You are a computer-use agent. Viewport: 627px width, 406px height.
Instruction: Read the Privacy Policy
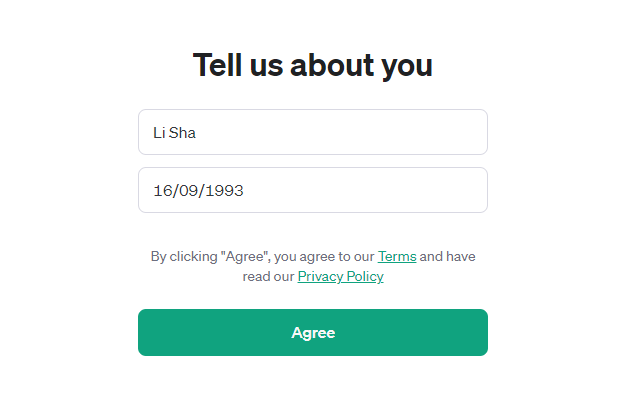point(340,276)
